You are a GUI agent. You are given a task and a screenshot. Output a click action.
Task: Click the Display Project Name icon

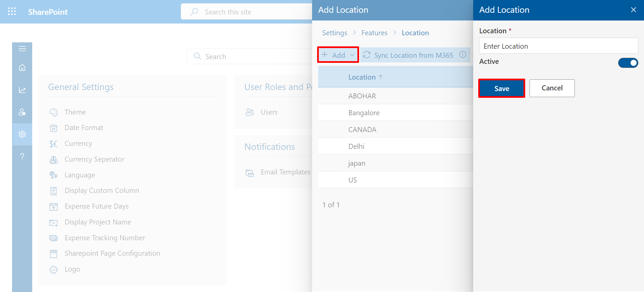point(54,222)
